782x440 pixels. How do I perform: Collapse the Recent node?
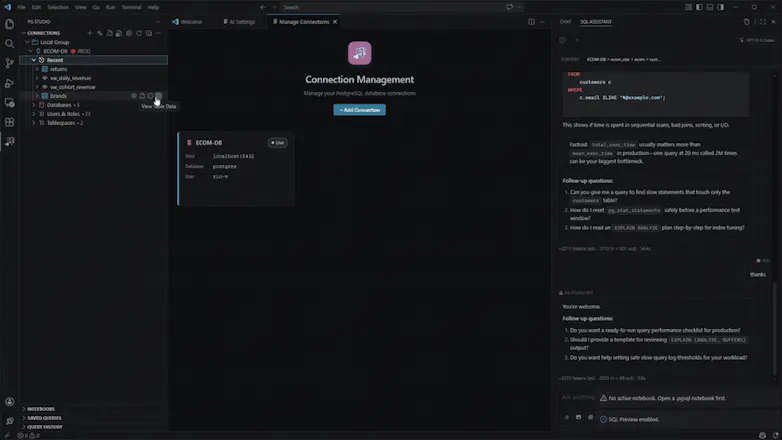(34, 60)
